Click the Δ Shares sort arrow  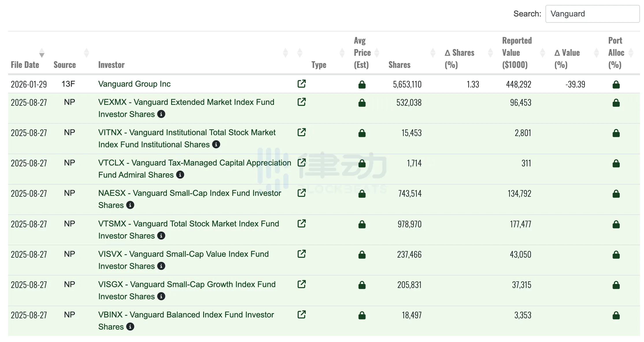point(490,53)
